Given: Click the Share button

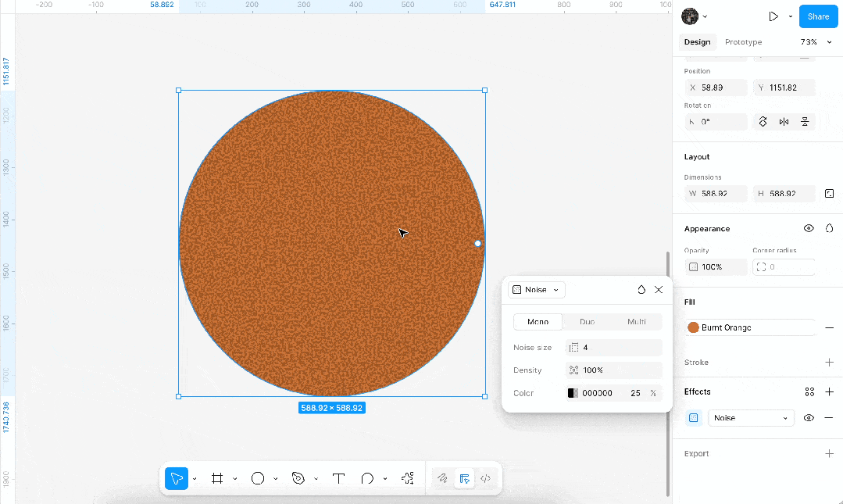Looking at the screenshot, I should coord(818,16).
